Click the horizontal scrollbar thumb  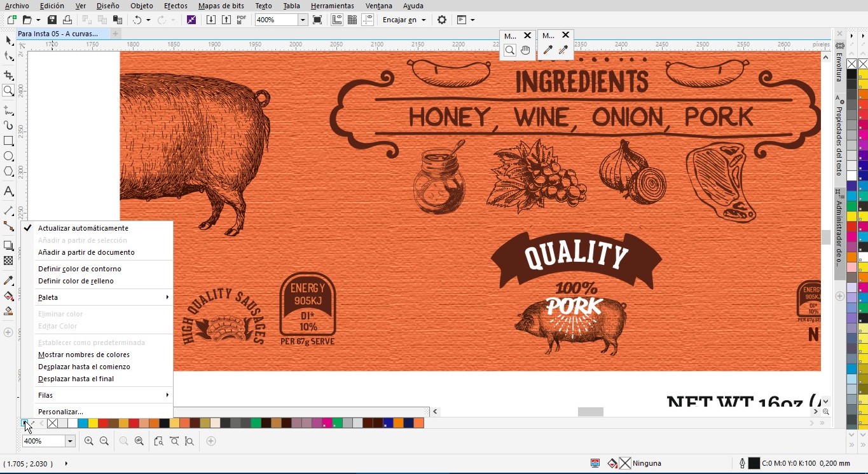590,412
